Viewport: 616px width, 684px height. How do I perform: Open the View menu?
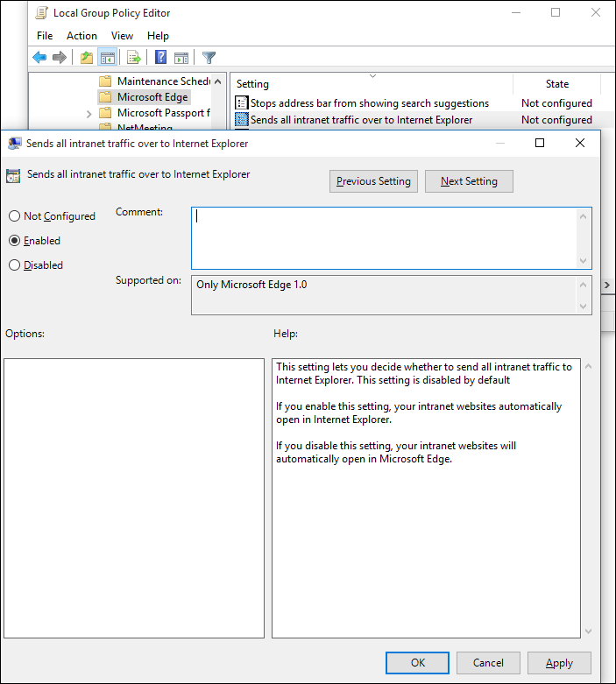pos(123,36)
